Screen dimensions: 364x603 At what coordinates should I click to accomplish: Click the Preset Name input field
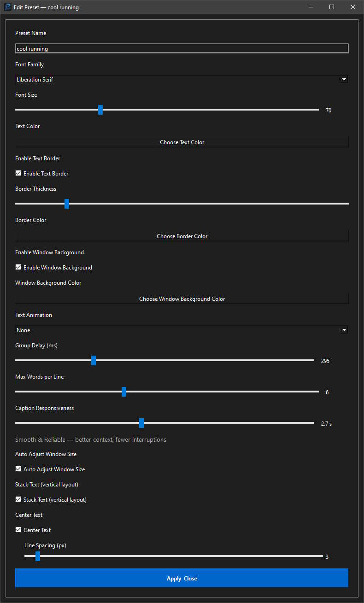coord(182,48)
